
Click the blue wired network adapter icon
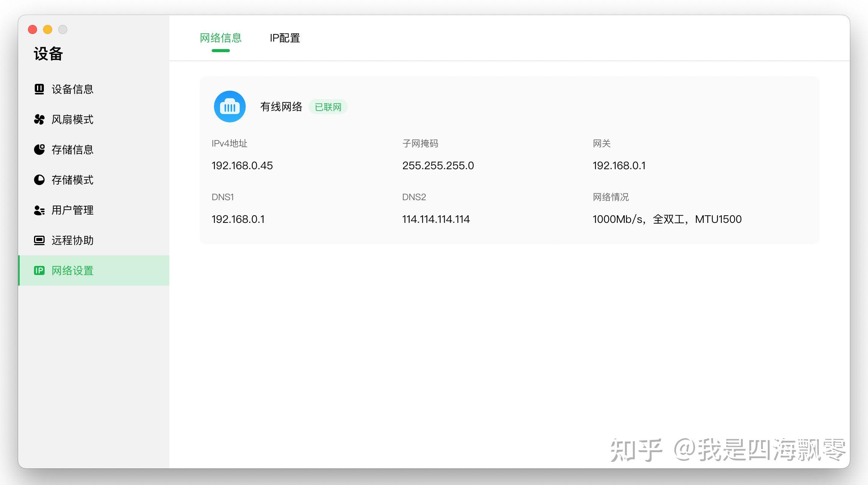[229, 107]
